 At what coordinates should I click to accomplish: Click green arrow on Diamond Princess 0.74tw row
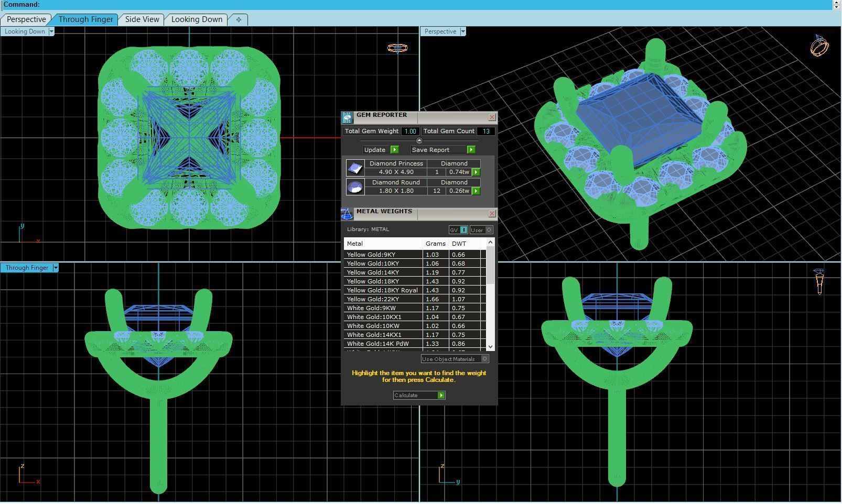(476, 172)
